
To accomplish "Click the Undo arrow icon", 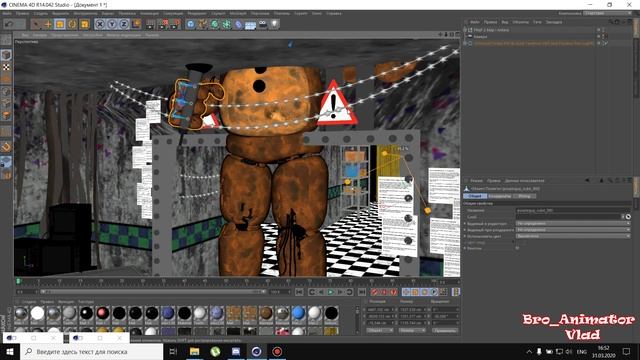I will (x=9, y=24).
